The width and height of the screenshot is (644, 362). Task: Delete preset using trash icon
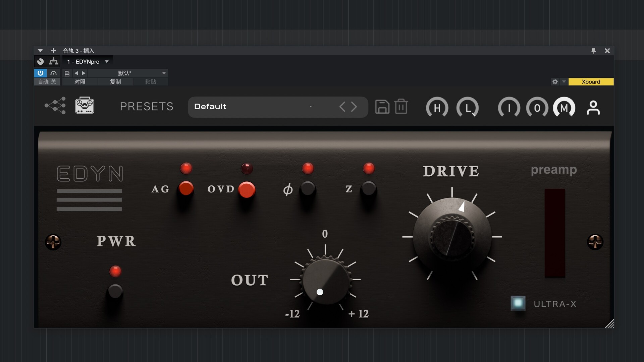pyautogui.click(x=401, y=107)
